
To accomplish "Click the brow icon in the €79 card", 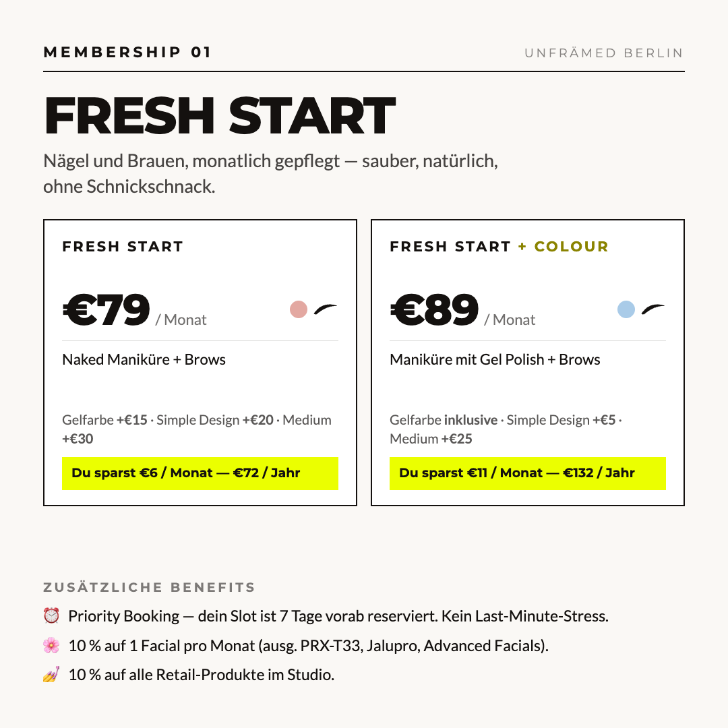I will coord(326,309).
